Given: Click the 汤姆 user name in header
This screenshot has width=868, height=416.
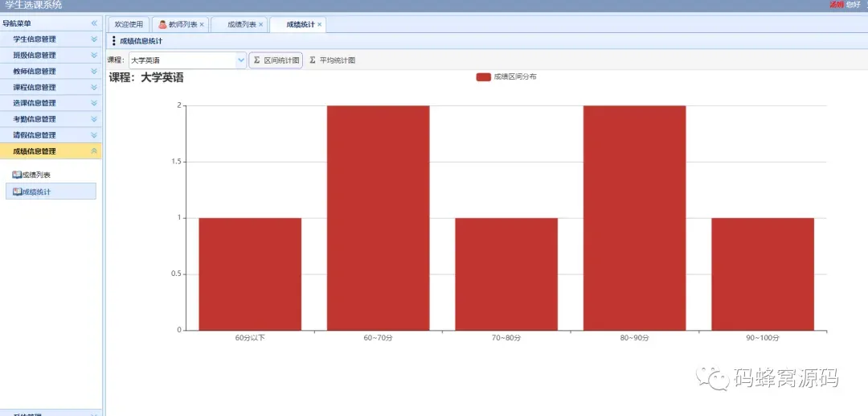Looking at the screenshot, I should [836, 5].
